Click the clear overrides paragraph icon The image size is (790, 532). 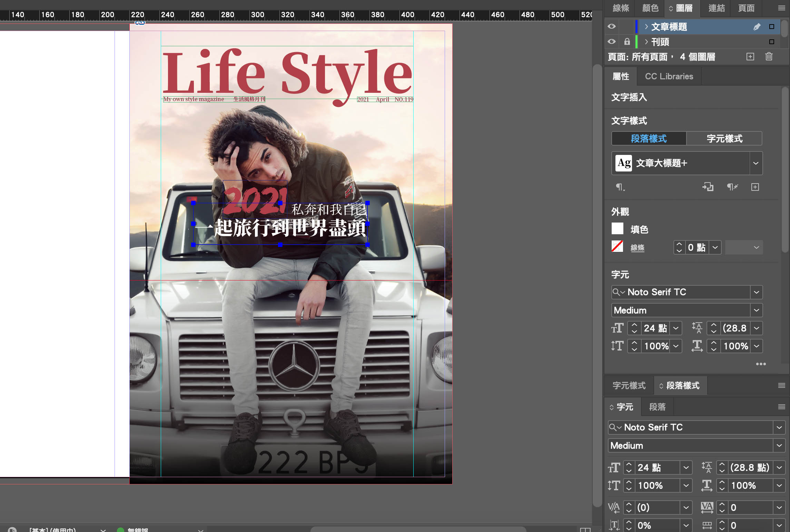(x=732, y=187)
